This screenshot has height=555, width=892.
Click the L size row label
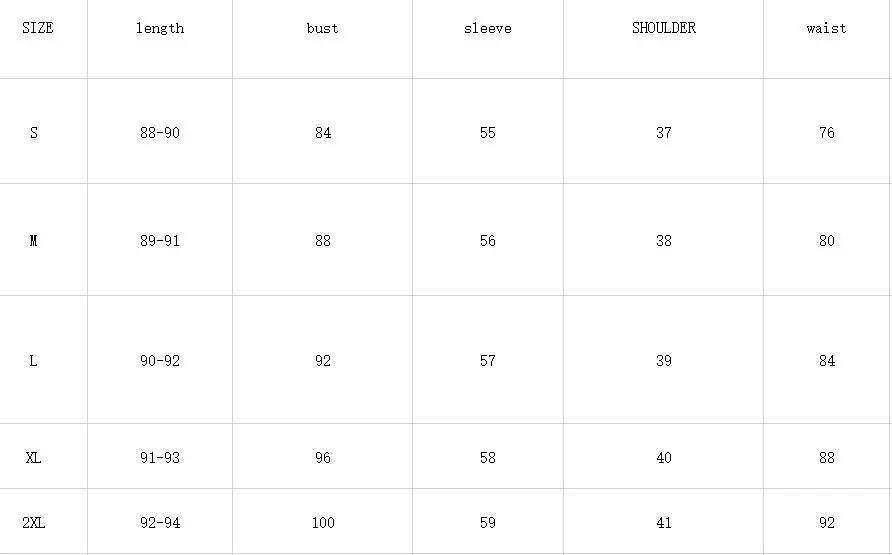pos(34,361)
